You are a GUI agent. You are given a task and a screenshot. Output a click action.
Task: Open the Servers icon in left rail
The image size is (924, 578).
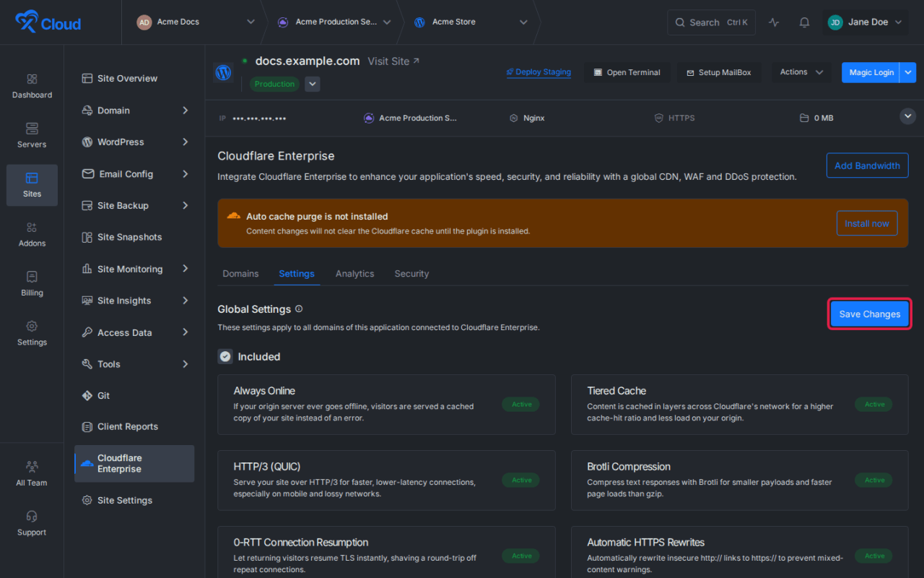point(32,129)
